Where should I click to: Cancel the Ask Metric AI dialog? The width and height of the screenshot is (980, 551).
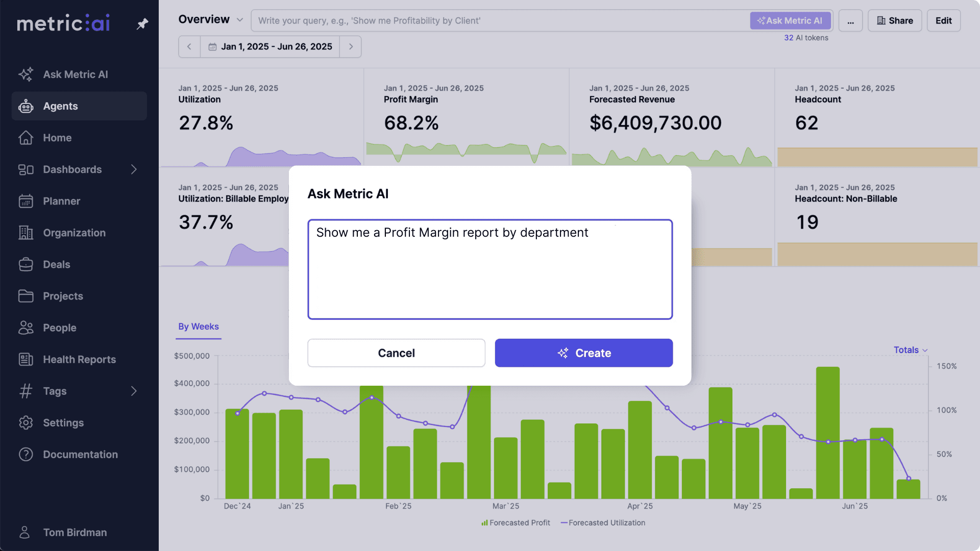(396, 353)
